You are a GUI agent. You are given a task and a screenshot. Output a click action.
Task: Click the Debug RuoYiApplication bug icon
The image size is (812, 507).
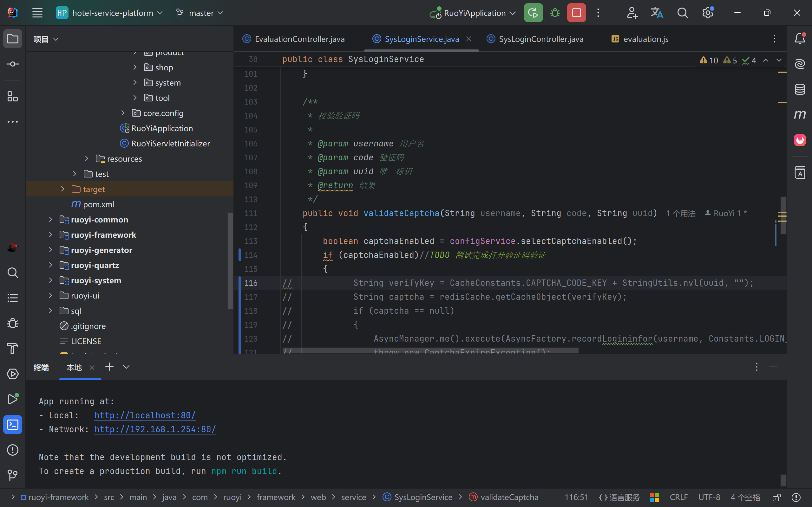coord(555,13)
